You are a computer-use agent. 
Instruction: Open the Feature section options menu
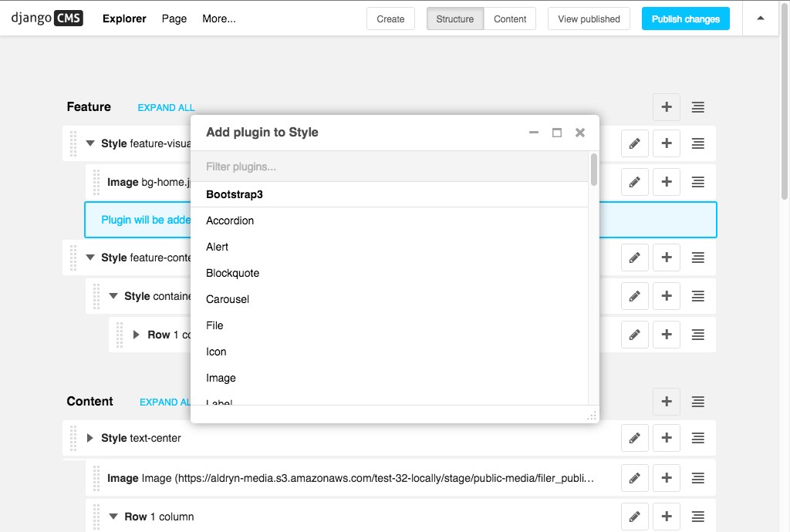coord(698,107)
